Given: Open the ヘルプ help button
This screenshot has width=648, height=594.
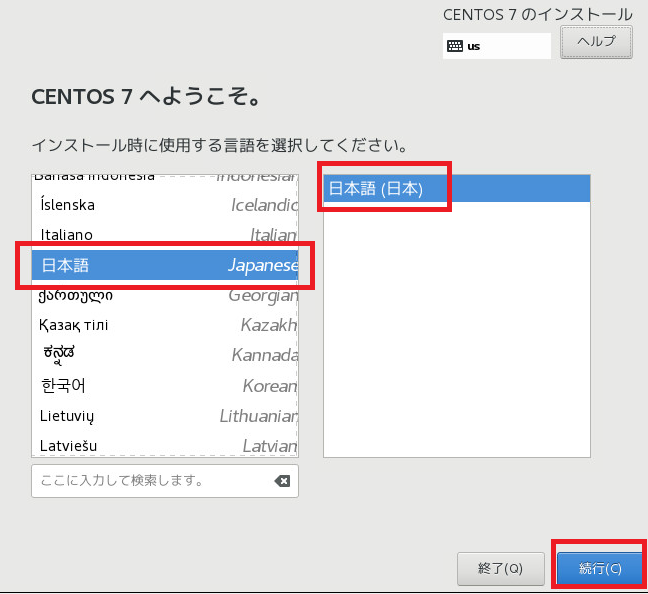Looking at the screenshot, I should click(596, 42).
